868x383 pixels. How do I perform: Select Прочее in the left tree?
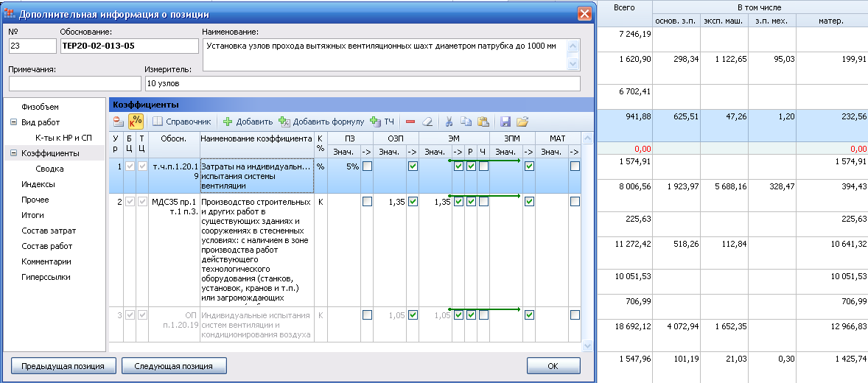(35, 200)
